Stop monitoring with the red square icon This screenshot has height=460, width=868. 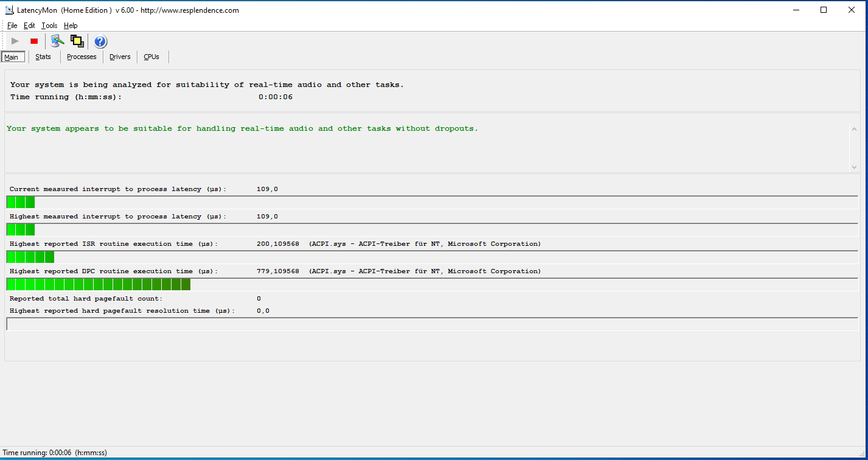pos(34,41)
